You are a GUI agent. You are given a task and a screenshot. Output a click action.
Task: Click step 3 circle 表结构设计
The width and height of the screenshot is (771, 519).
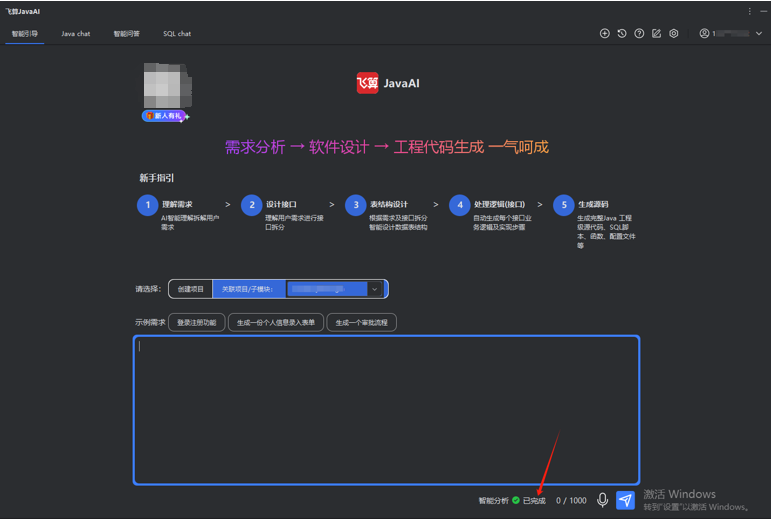click(x=356, y=205)
